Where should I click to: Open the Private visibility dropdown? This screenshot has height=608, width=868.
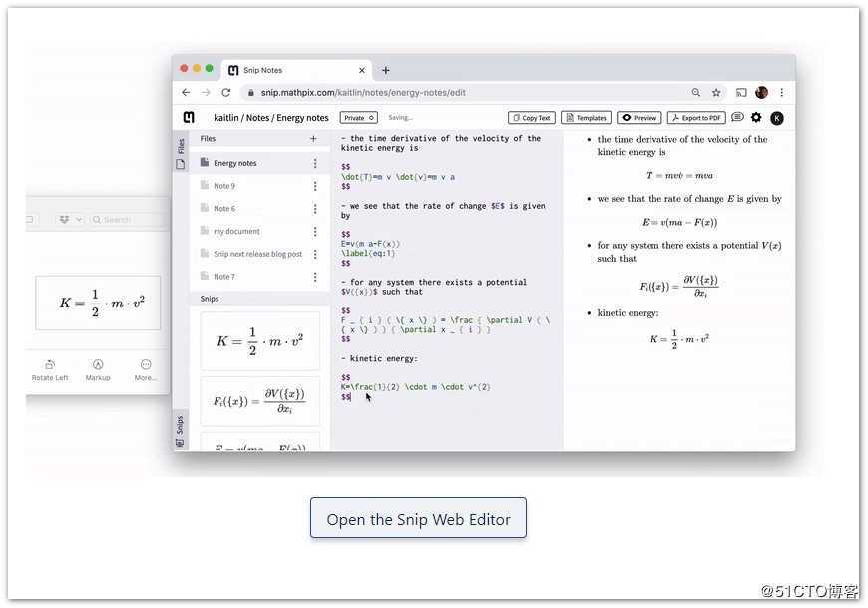(359, 118)
